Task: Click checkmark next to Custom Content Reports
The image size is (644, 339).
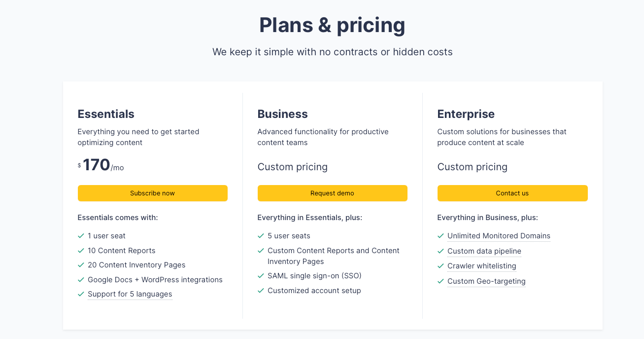Action: click(261, 251)
